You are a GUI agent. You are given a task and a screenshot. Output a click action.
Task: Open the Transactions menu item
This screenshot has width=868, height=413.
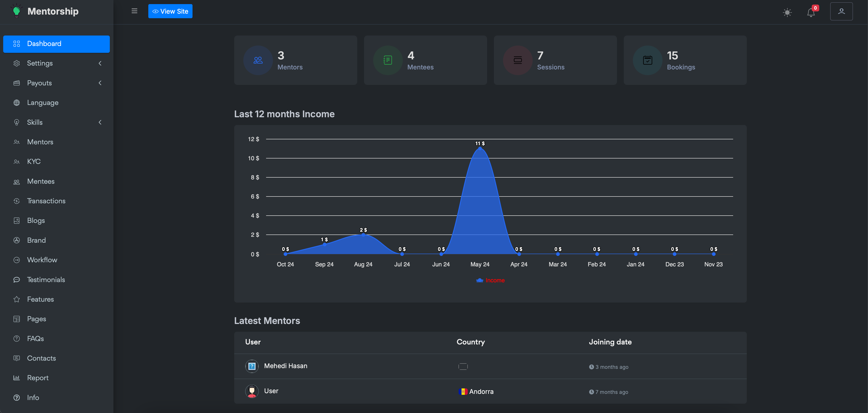coord(46,201)
